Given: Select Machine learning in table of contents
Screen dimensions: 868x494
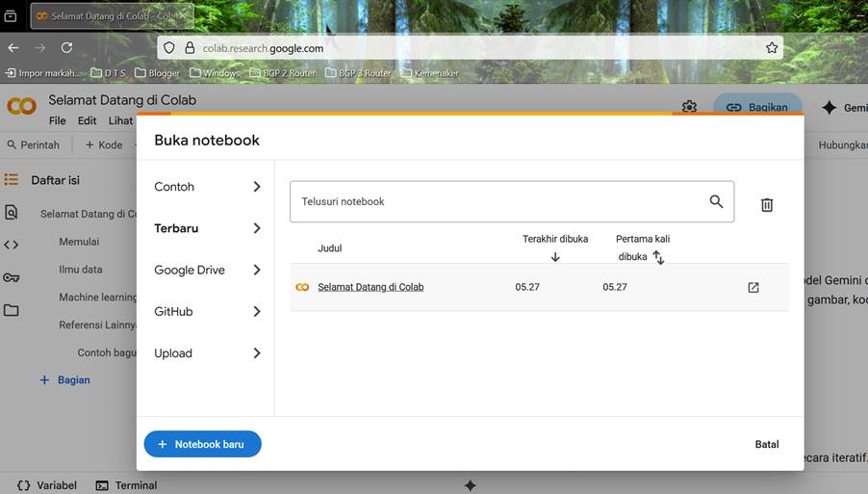Looking at the screenshot, I should [x=97, y=297].
